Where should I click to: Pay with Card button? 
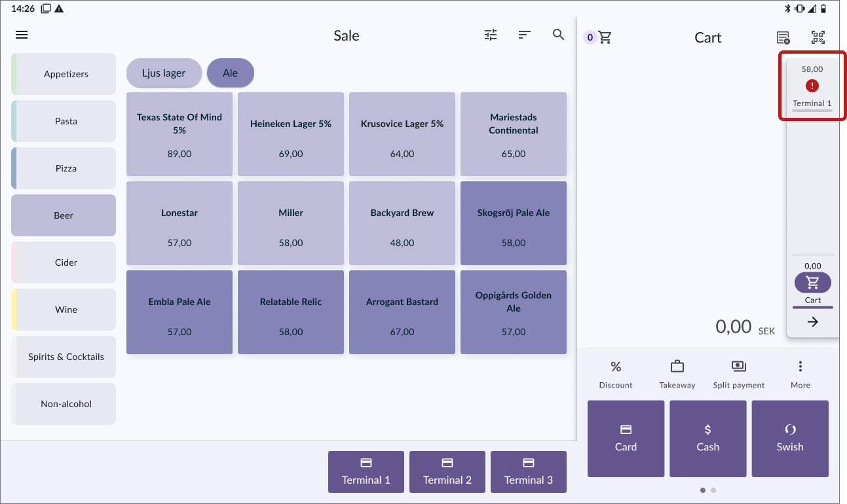626,439
